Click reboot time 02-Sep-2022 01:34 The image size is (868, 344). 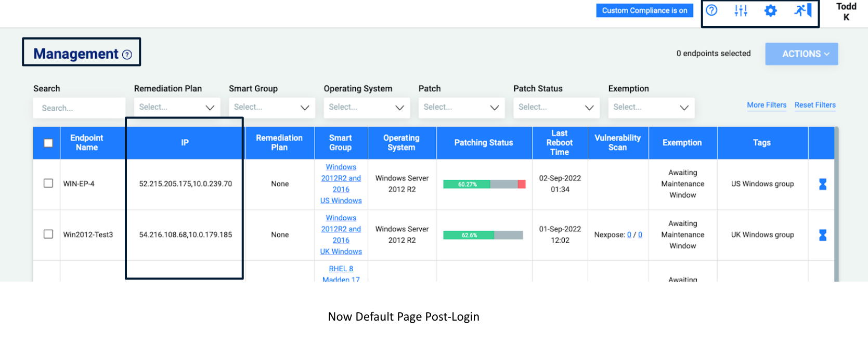[x=560, y=184]
